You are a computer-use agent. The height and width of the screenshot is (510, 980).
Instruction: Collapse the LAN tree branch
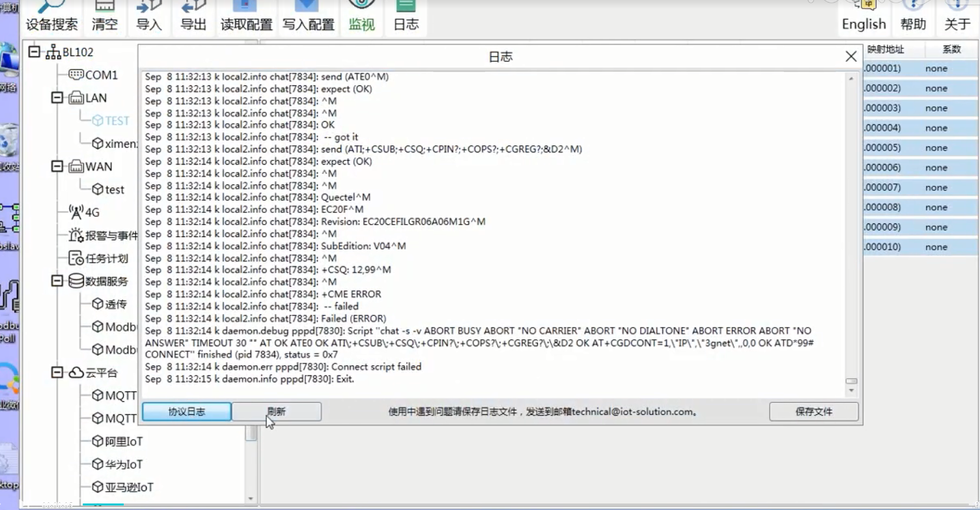57,98
